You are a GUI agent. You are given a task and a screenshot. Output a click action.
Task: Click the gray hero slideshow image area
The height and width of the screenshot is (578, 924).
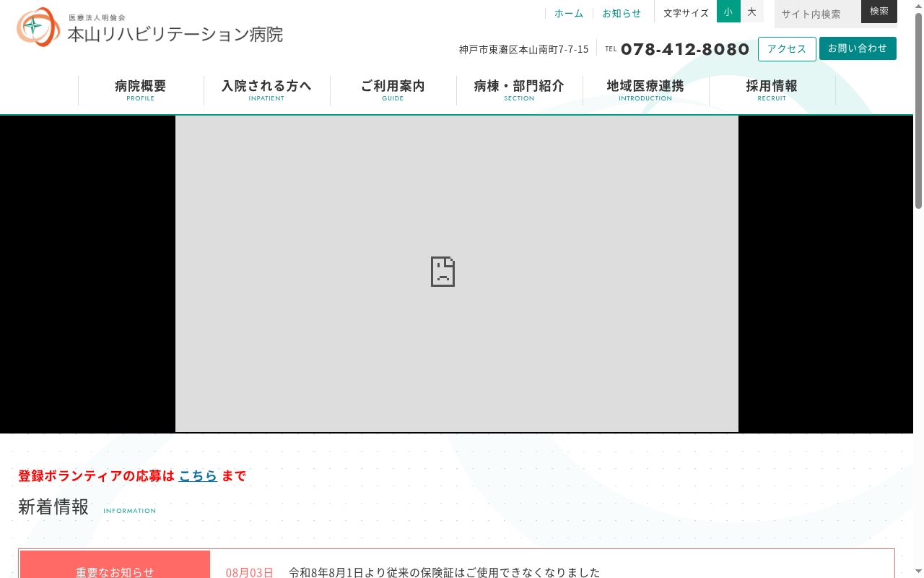coord(457,274)
